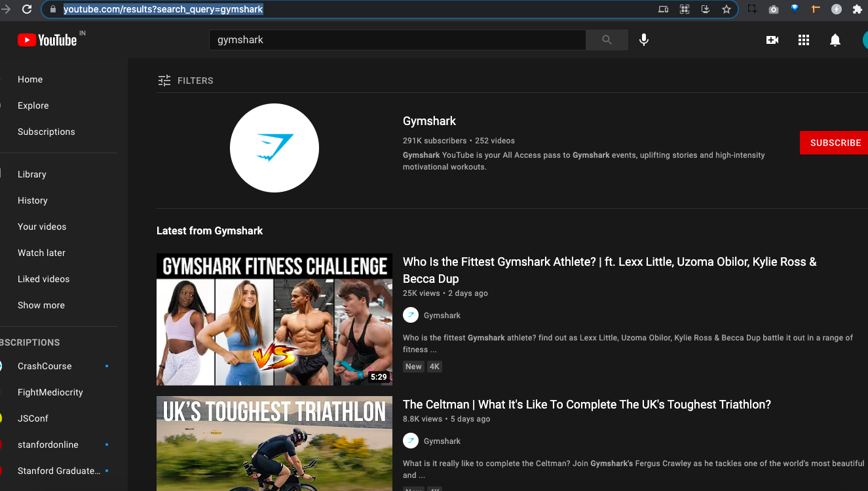Open the camera screenshot extension icon
The height and width of the screenshot is (491, 868).
pyautogui.click(x=773, y=9)
